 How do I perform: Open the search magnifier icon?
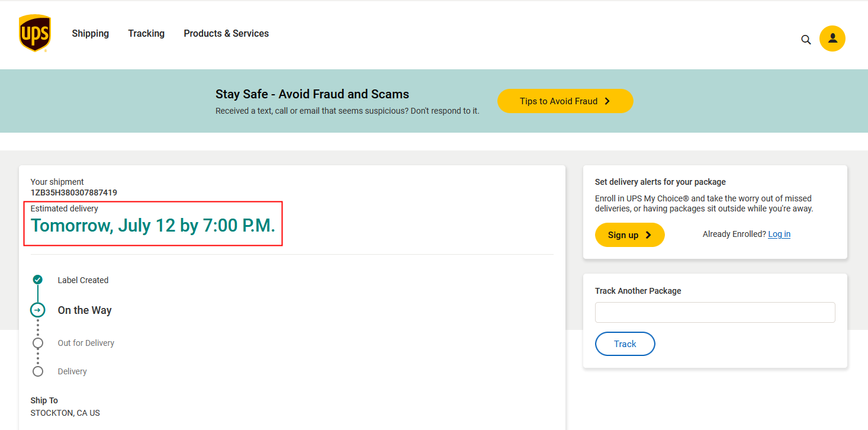pyautogui.click(x=806, y=40)
